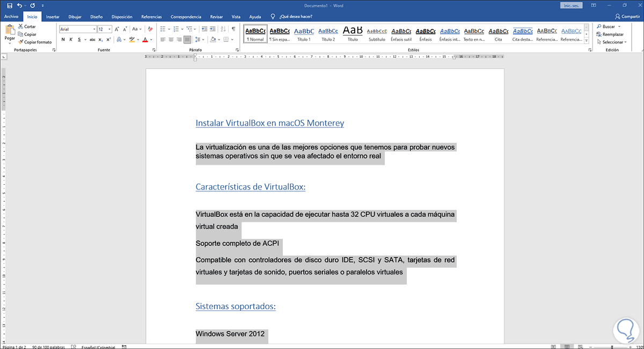Sort selected text alphabetically
This screenshot has height=349, width=644.
click(223, 29)
